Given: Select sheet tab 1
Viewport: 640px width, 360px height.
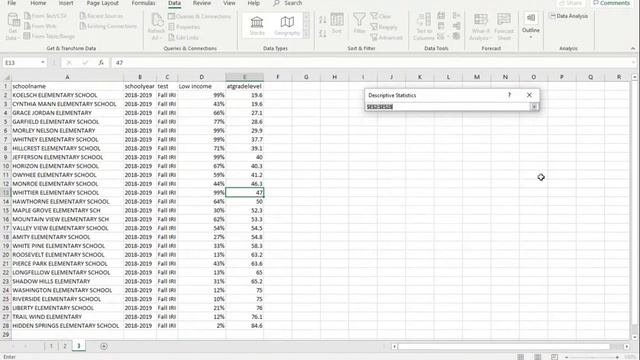Looking at the screenshot, I should [51, 346].
